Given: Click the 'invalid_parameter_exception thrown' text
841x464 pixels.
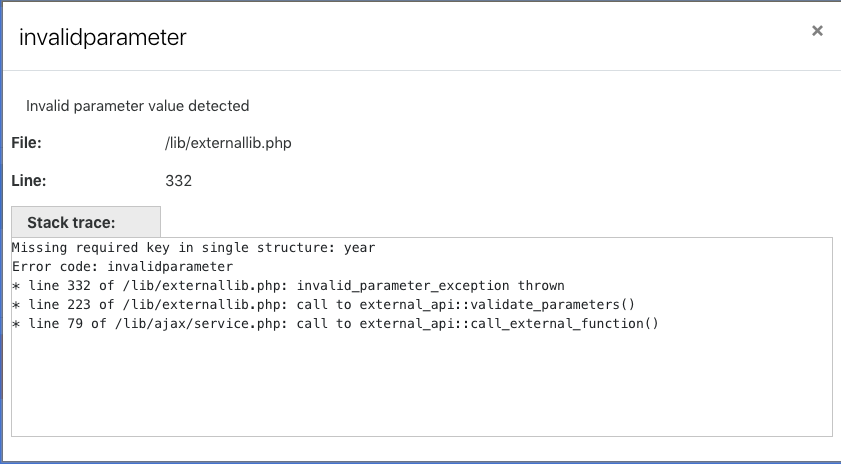Looking at the screenshot, I should click(431, 286).
